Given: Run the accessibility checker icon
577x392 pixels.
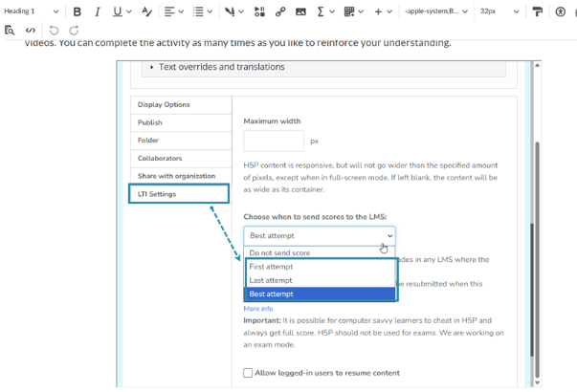Looking at the screenshot, I should 560,11.
